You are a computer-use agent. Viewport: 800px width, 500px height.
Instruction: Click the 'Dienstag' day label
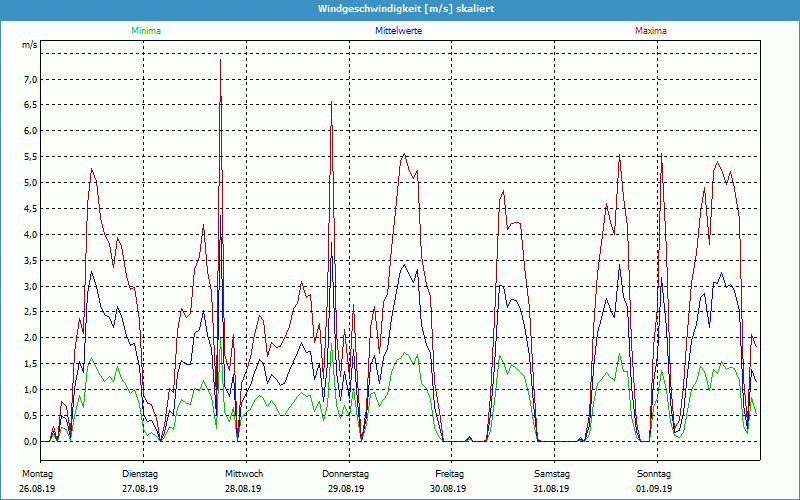click(140, 474)
